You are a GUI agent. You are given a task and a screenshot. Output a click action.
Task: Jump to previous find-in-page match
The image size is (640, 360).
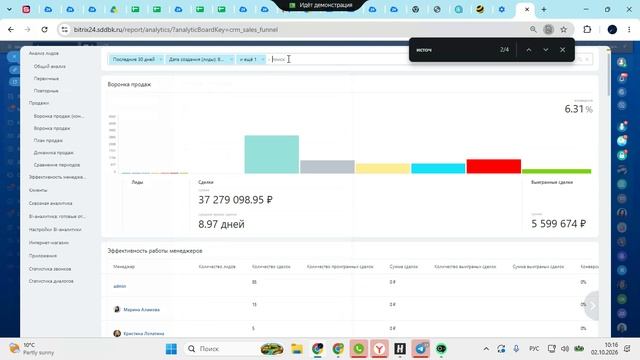coord(529,50)
